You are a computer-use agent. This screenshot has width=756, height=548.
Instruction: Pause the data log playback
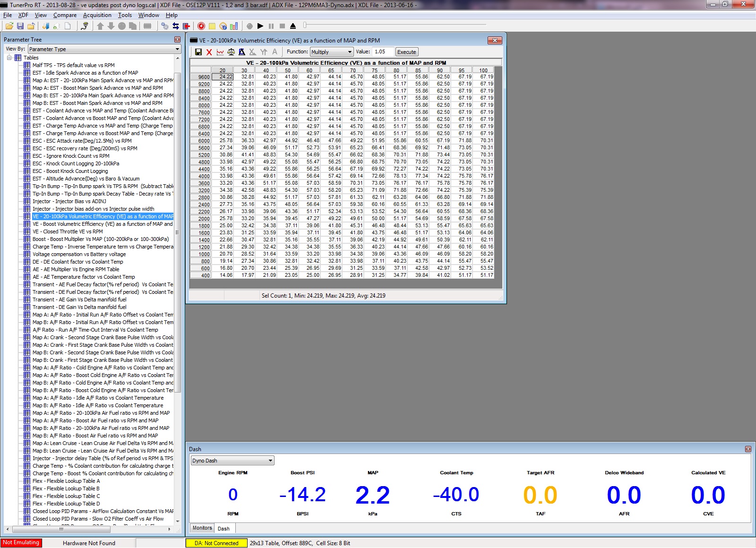(x=271, y=26)
